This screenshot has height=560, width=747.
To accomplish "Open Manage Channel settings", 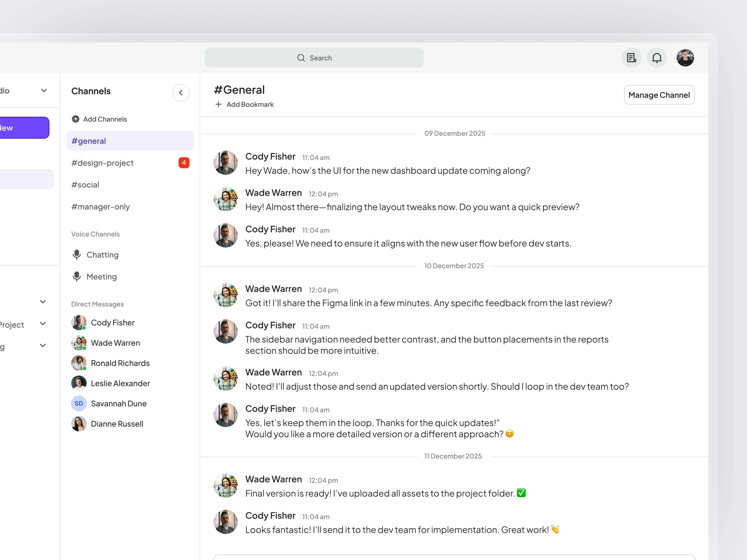I will (x=659, y=95).
